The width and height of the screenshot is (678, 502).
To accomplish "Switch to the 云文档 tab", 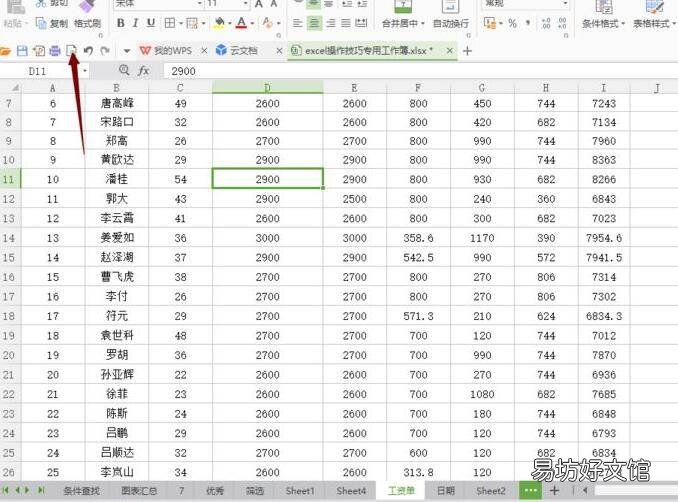I will (x=237, y=51).
